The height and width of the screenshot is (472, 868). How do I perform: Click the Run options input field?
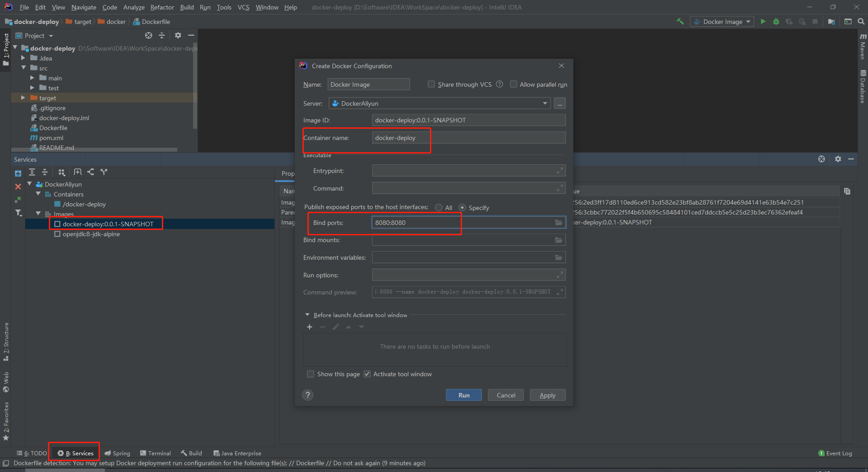point(469,275)
